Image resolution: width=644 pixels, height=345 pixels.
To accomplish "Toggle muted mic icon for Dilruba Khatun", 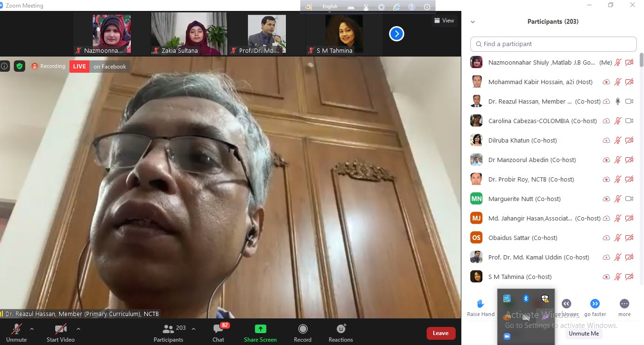I will coord(618,140).
